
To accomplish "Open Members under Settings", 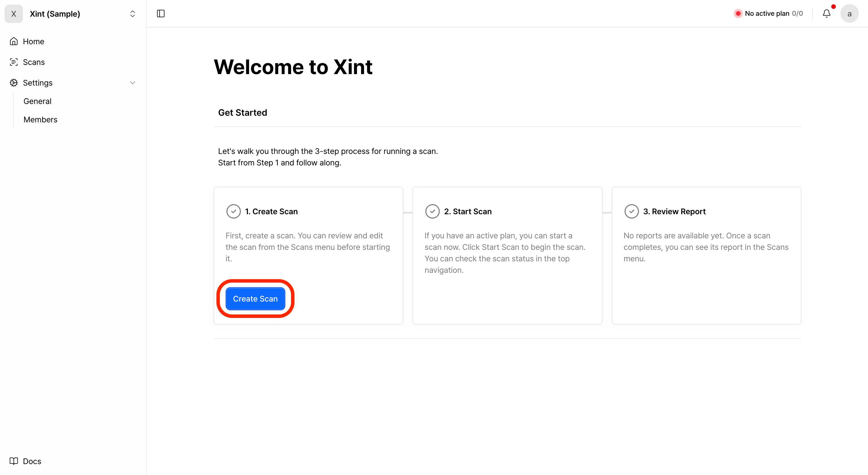I will click(40, 119).
